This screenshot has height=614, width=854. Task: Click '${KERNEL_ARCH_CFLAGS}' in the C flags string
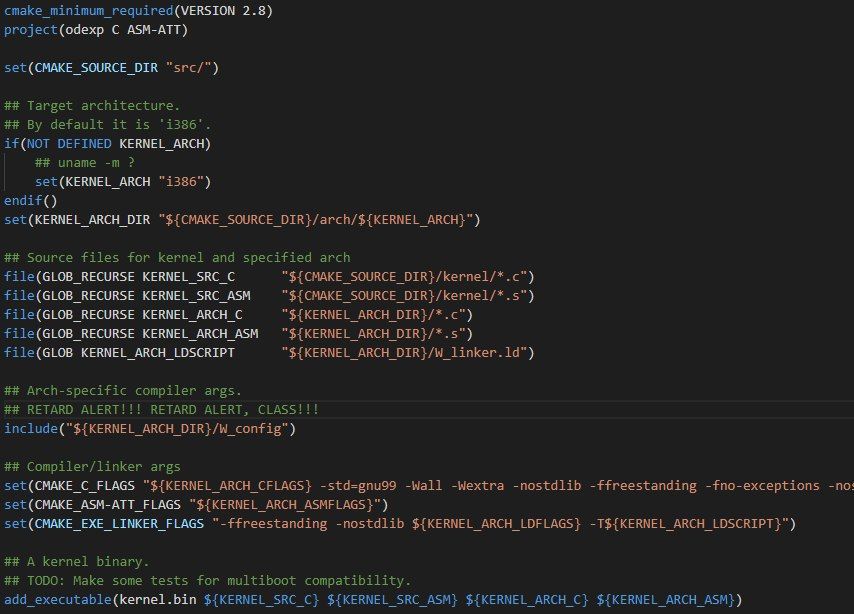[x=231, y=486]
